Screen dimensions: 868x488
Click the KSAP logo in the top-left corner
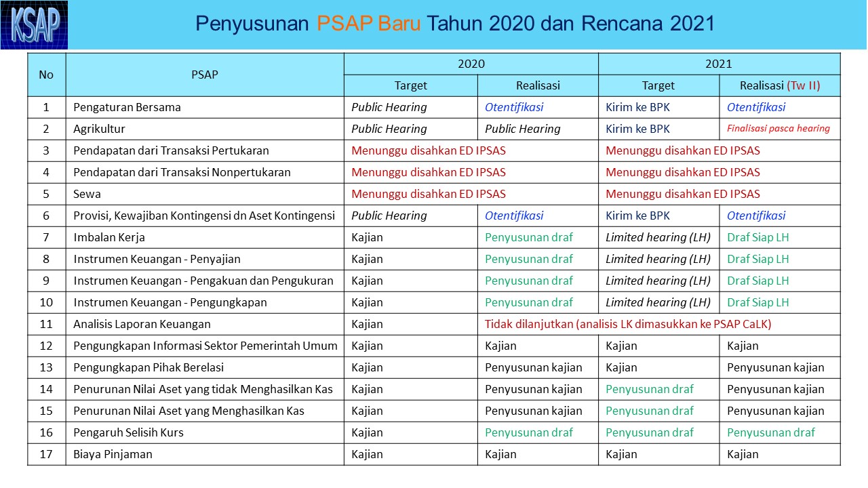pyautogui.click(x=35, y=25)
